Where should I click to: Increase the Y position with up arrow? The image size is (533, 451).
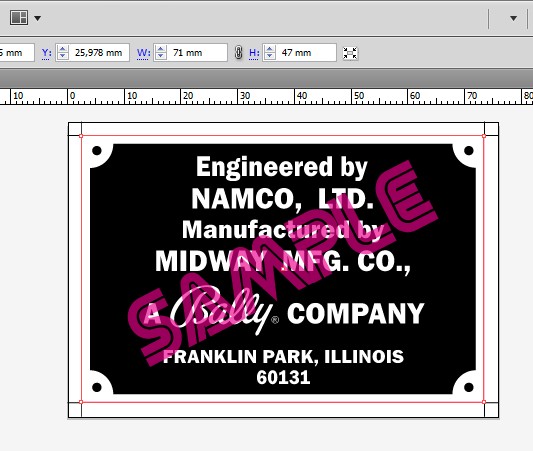[63, 49]
